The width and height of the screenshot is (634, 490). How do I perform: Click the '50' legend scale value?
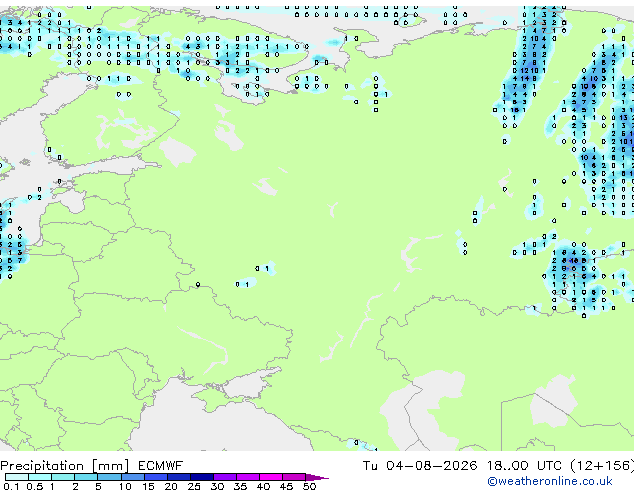click(309, 486)
